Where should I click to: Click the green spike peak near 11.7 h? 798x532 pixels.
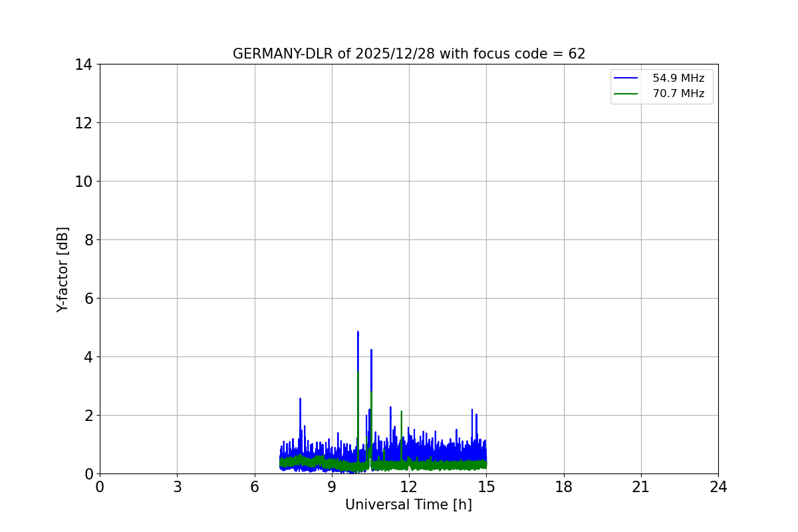[401, 412]
